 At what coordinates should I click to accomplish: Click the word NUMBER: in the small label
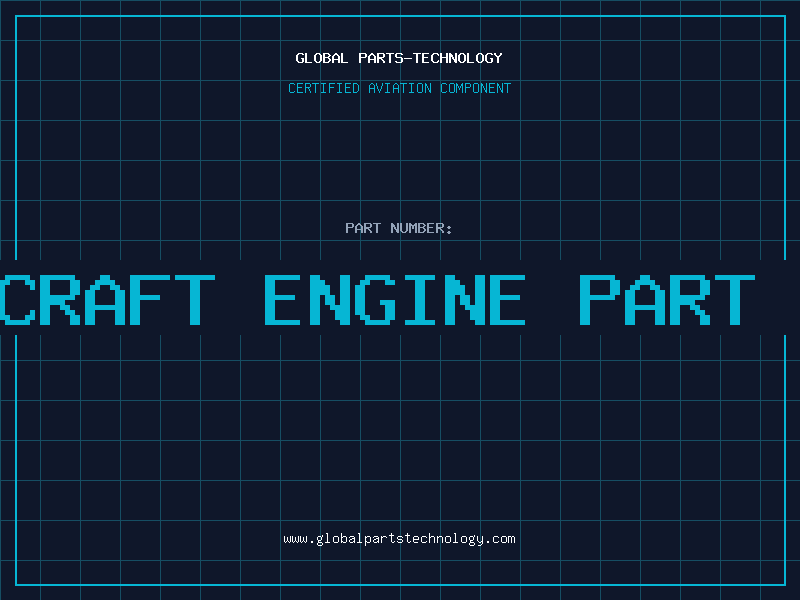tap(420, 228)
